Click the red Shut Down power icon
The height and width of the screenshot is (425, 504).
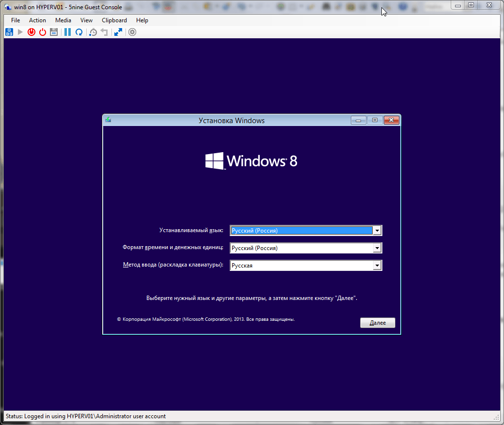[43, 32]
